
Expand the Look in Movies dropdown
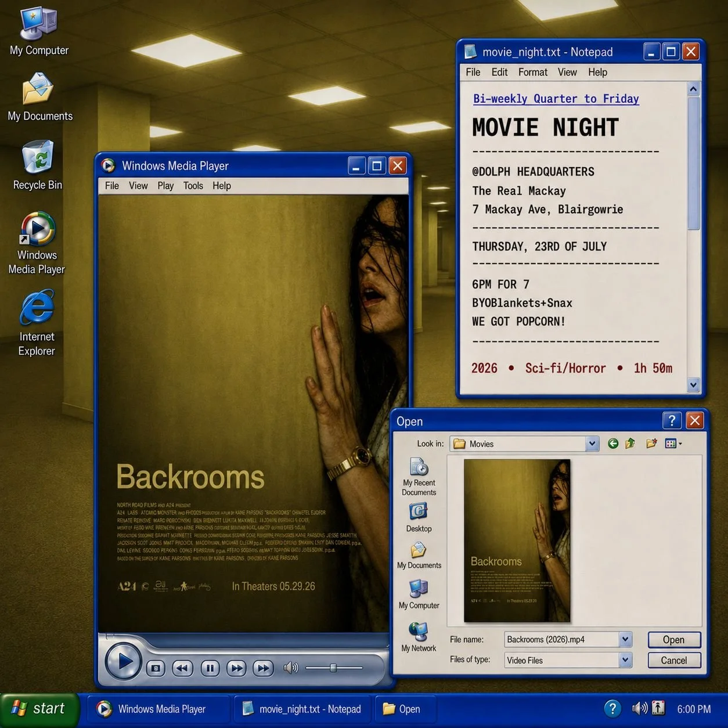click(592, 444)
